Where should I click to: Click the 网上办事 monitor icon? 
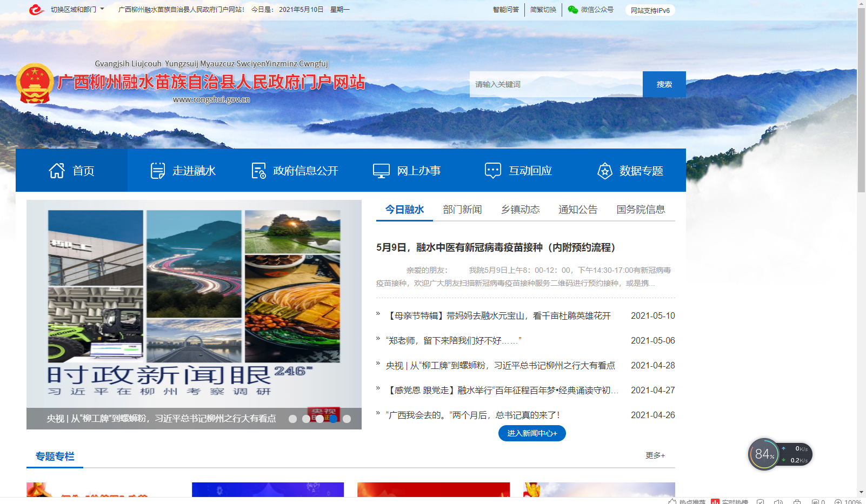tap(381, 171)
